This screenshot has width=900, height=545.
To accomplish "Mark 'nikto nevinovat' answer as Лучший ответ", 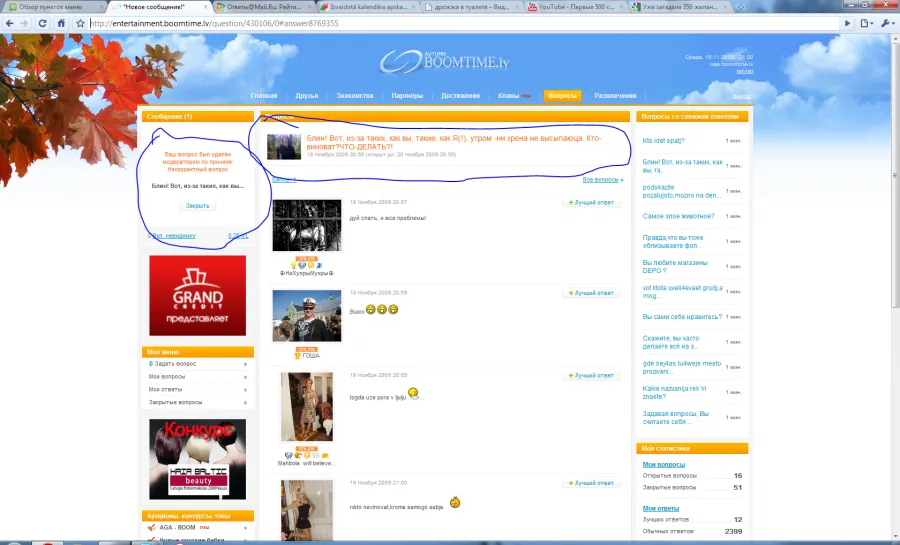I will point(591,483).
